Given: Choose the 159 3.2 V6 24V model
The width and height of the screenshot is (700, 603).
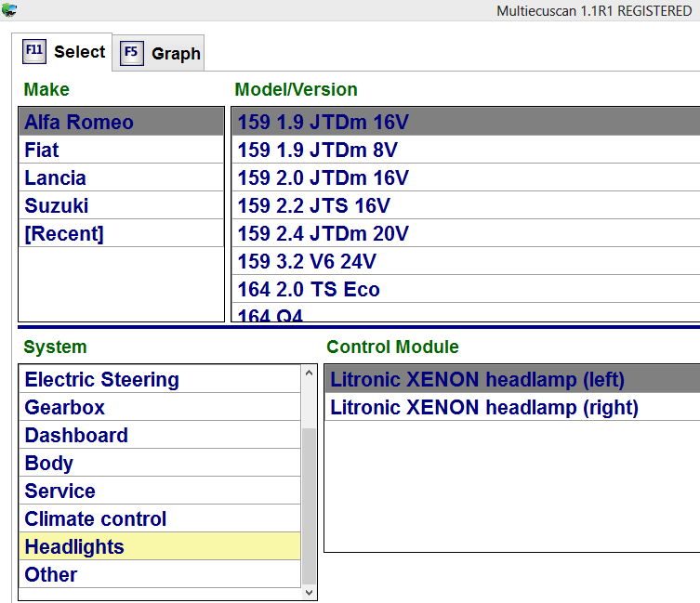Looking at the screenshot, I should point(466,262).
